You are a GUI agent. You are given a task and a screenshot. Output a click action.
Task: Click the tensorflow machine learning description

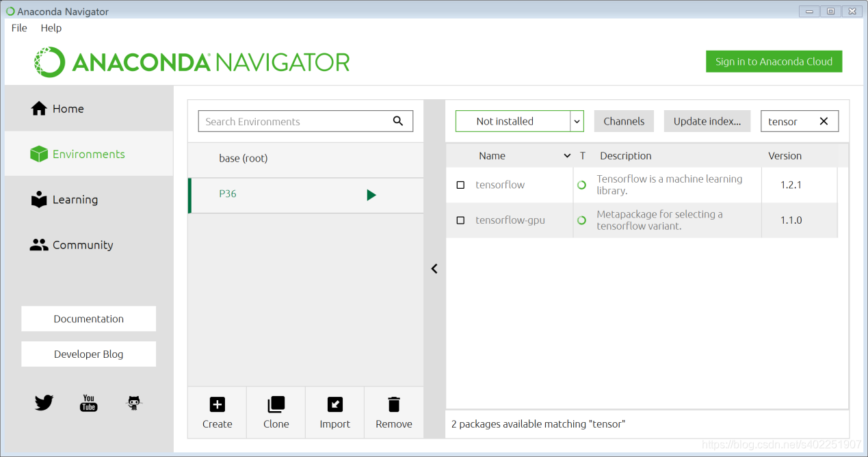[669, 185]
